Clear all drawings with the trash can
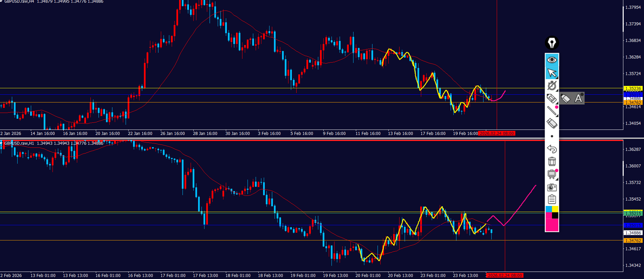Image resolution: width=644 pixels, height=279 pixels. 552,162
